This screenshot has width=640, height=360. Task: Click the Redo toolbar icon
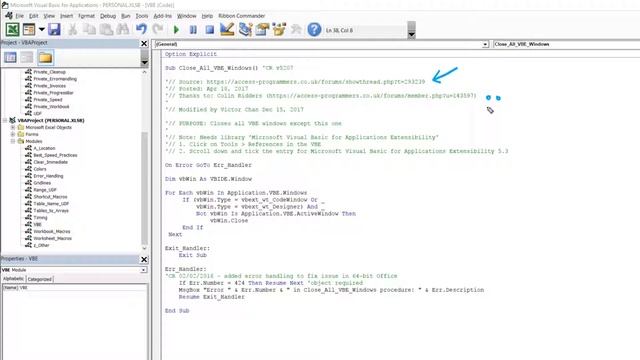click(158, 29)
